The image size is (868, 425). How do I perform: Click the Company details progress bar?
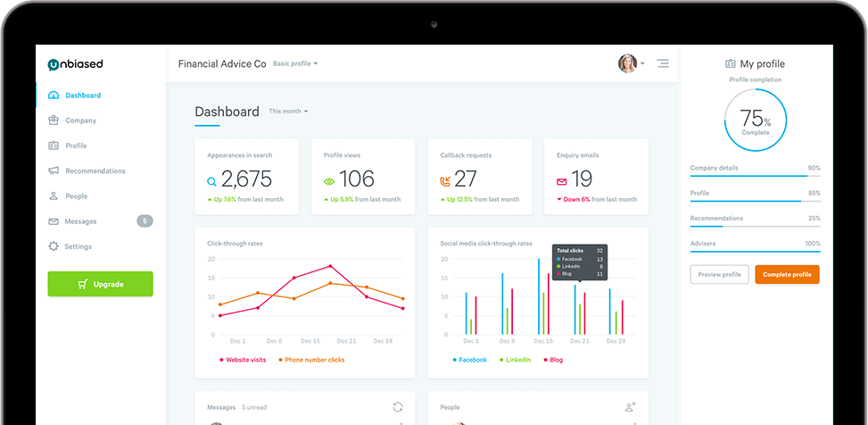click(755, 176)
